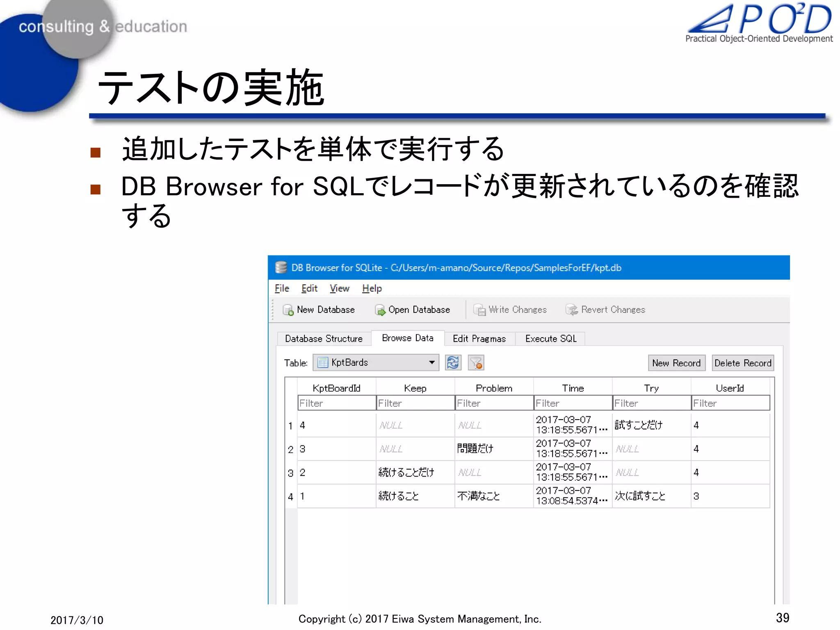840x630 pixels.
Task: Sort by the Time column header
Action: tap(573, 388)
